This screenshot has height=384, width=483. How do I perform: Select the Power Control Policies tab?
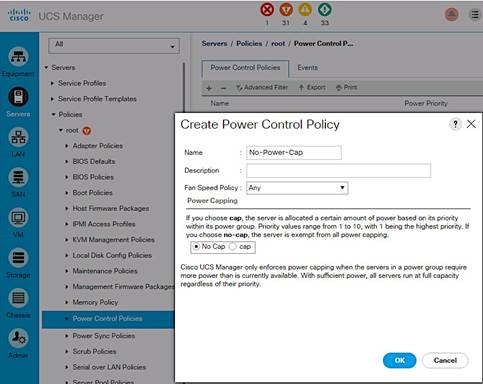(x=245, y=68)
